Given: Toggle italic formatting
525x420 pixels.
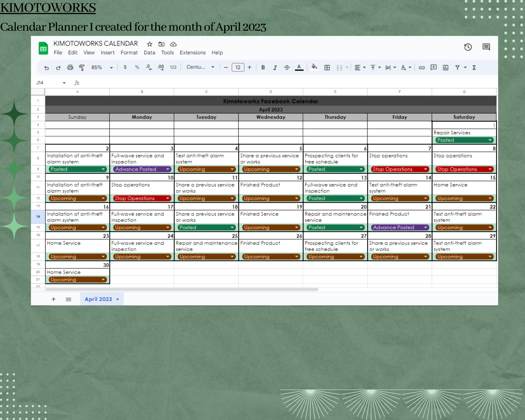Looking at the screenshot, I should point(275,68).
